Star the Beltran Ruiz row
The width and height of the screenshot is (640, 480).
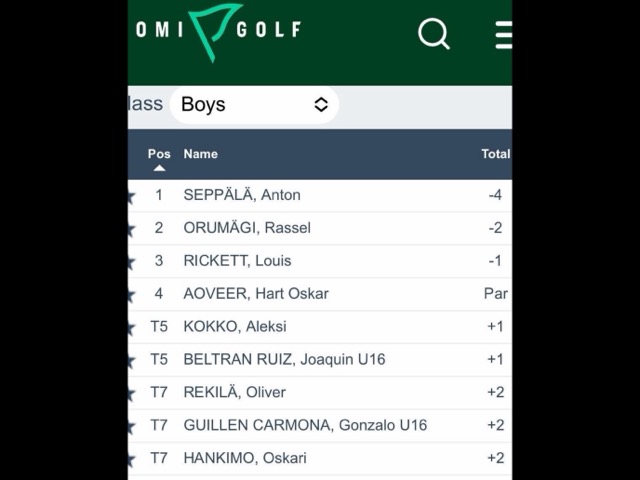pos(131,361)
